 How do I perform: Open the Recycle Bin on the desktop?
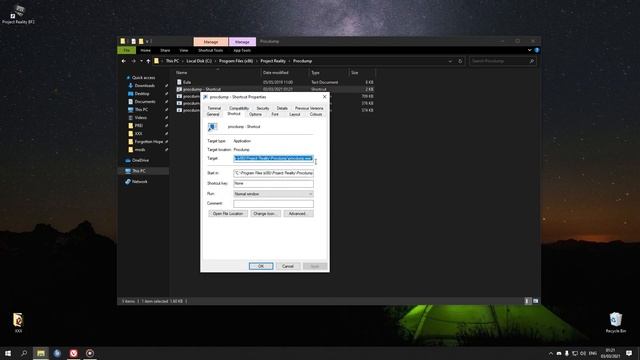pos(616,322)
